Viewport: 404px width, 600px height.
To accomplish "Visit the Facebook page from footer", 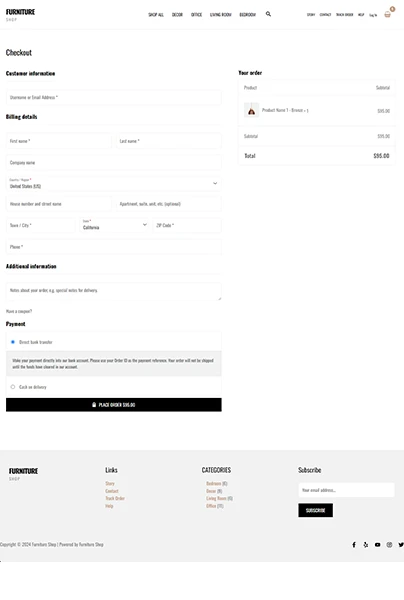I will 354,545.
